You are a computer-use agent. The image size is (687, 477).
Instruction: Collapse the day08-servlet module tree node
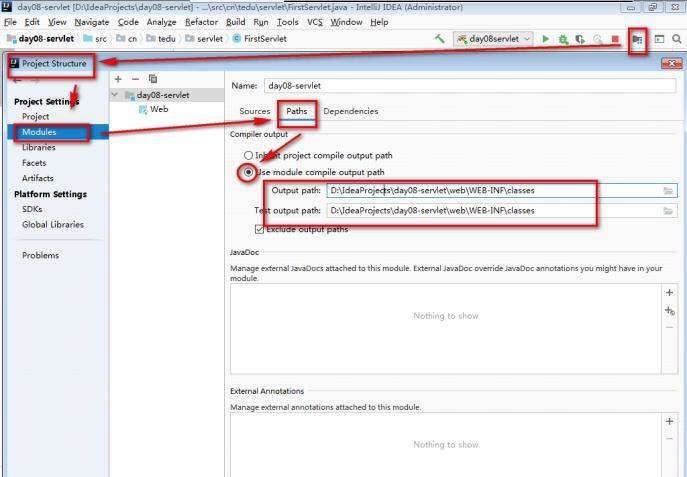[x=115, y=95]
